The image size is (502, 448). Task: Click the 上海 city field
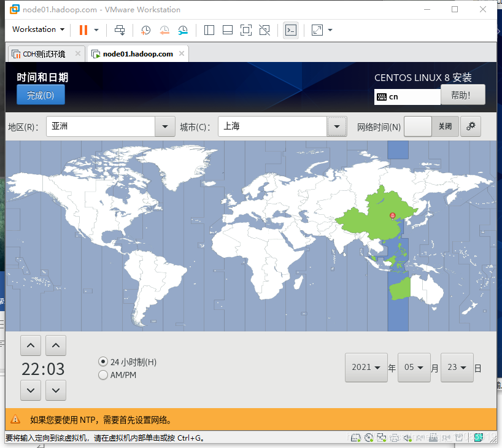(x=272, y=126)
